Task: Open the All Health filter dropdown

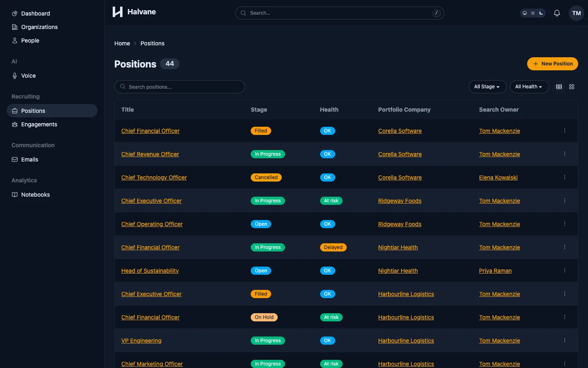Action: click(529, 87)
